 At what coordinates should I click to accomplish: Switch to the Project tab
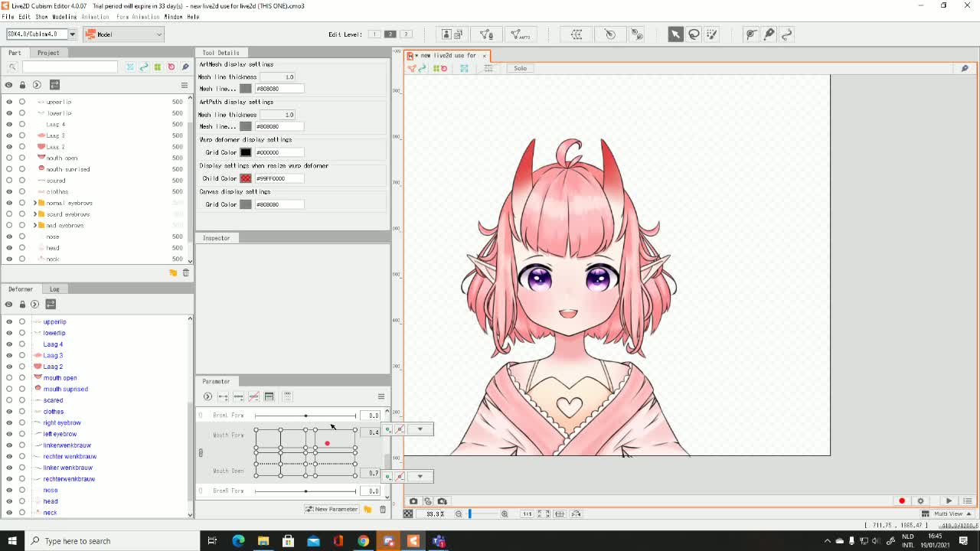(48, 53)
